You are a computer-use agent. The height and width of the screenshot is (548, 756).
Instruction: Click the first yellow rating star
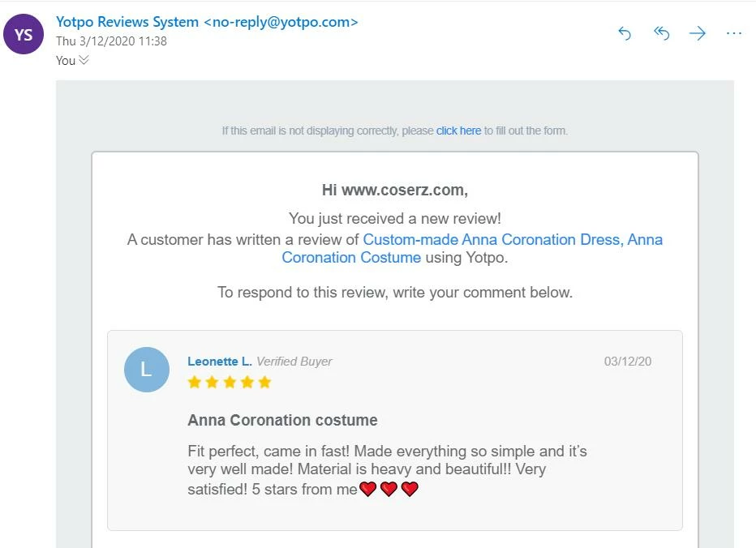195,383
